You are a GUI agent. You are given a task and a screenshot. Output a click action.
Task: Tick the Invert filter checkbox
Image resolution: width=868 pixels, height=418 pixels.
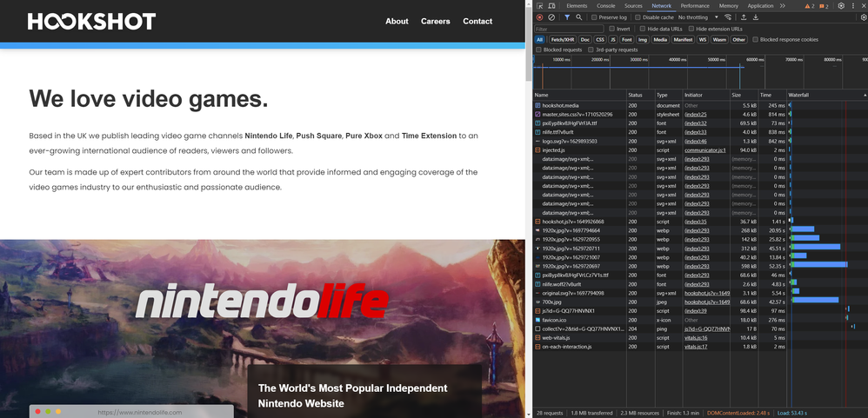pos(611,29)
